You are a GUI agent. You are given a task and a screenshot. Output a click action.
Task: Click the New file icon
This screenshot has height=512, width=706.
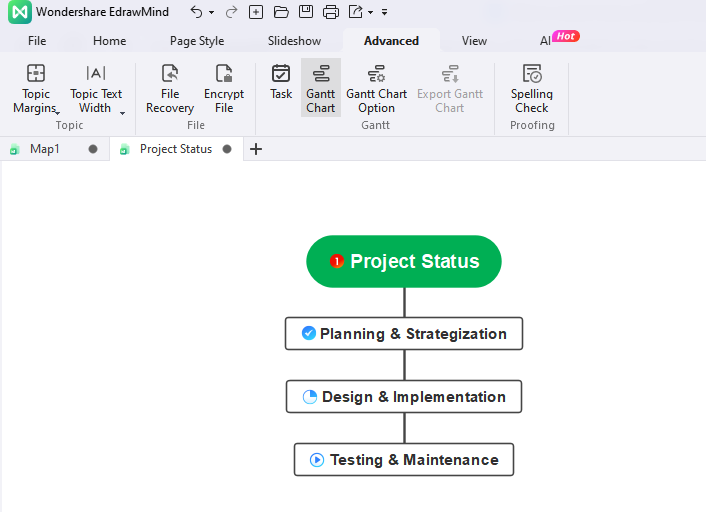256,12
